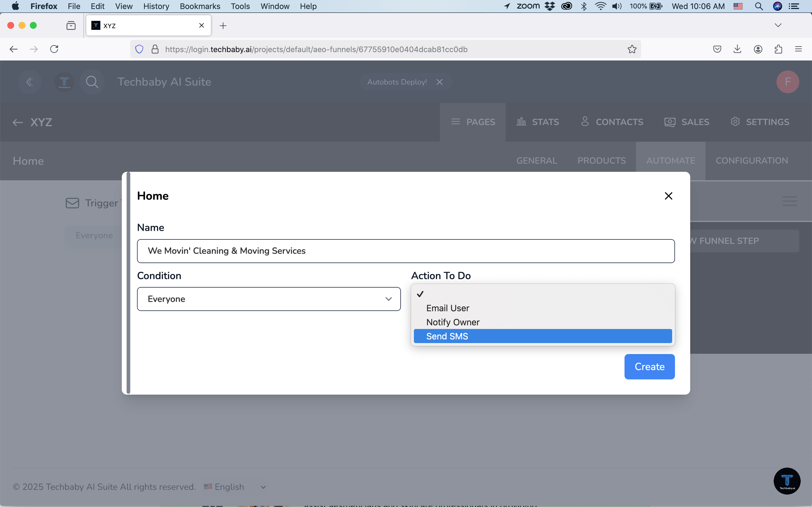Open the History menu in menubar
812x507 pixels.
[156, 6]
